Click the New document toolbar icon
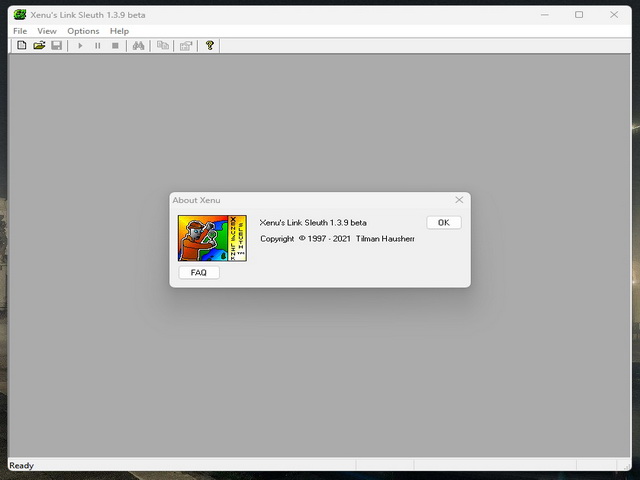Viewport: 640px width, 480px height. 22,45
